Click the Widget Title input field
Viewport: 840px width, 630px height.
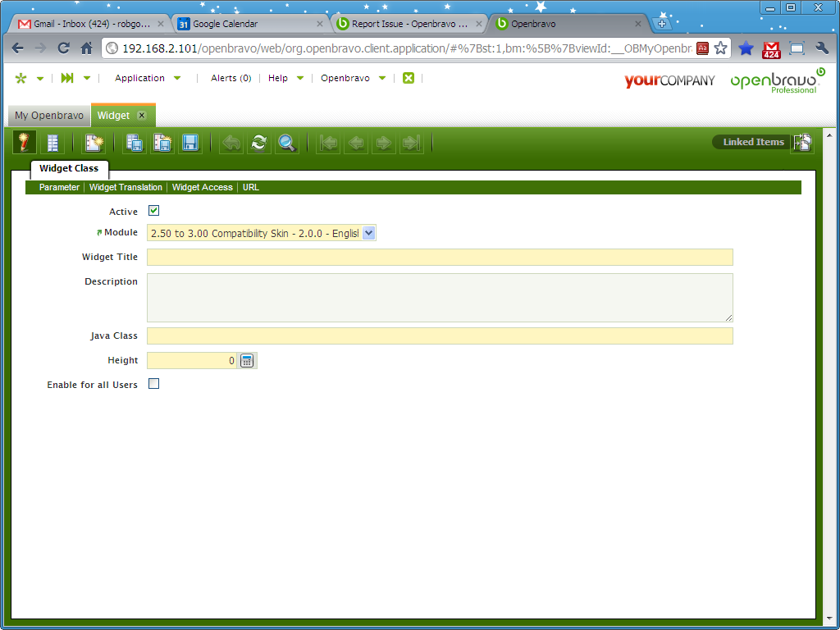tap(440, 257)
